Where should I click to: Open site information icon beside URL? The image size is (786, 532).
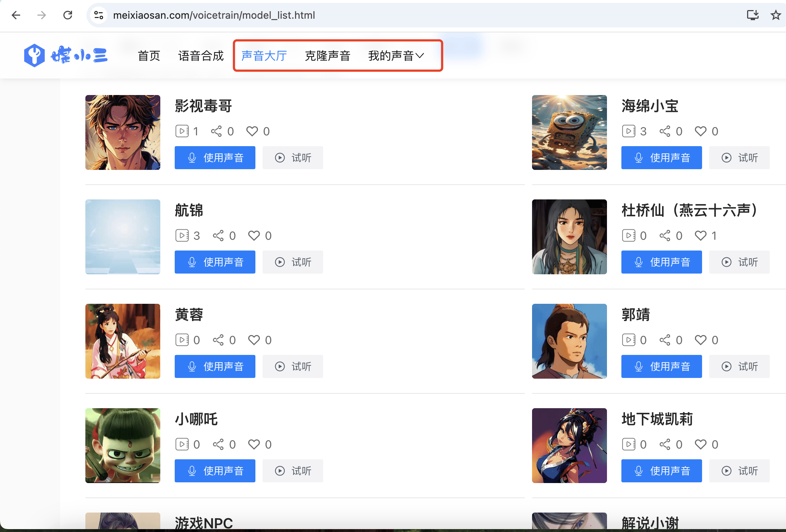click(99, 15)
